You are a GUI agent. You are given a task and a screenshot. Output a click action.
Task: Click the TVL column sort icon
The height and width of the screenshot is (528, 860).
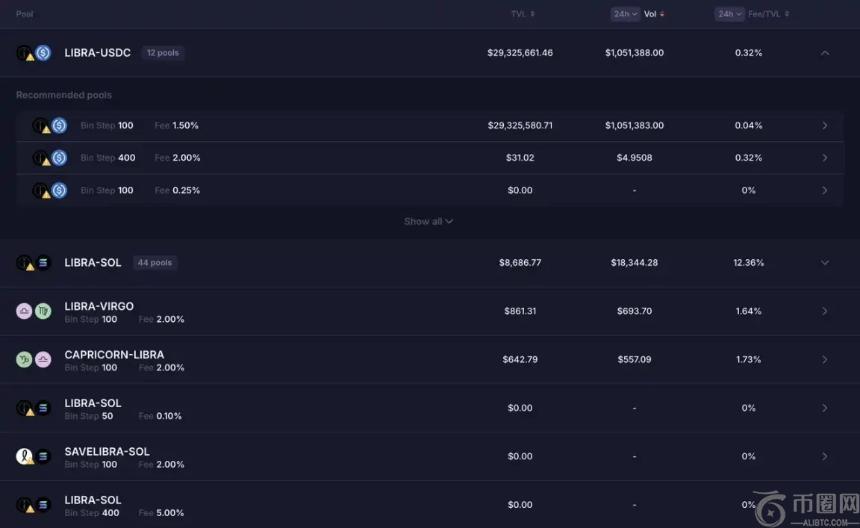point(532,14)
